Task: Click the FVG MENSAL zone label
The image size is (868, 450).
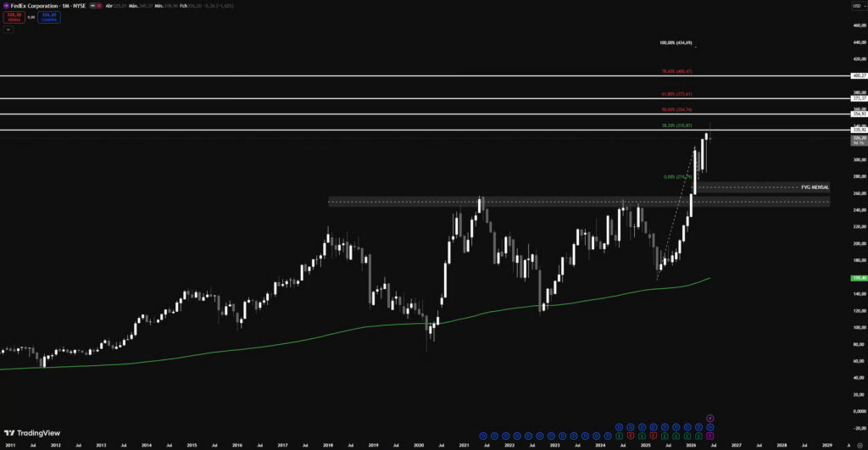Action: click(x=815, y=187)
